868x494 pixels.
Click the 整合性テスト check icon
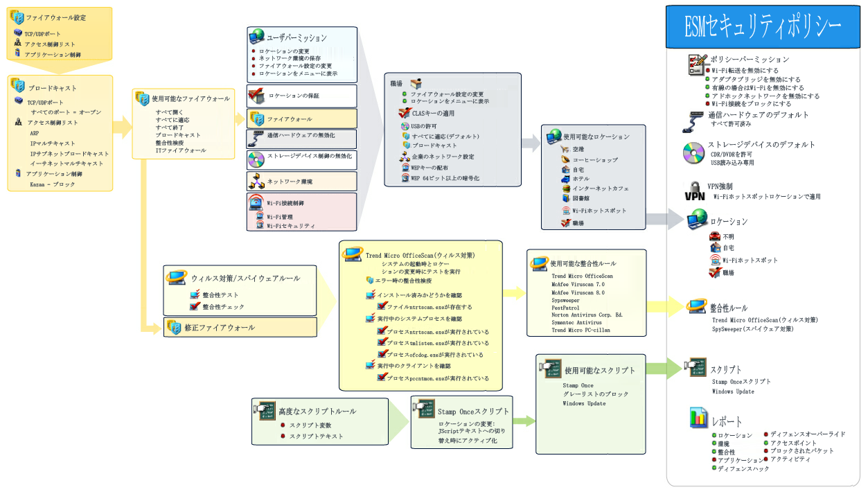point(195,294)
